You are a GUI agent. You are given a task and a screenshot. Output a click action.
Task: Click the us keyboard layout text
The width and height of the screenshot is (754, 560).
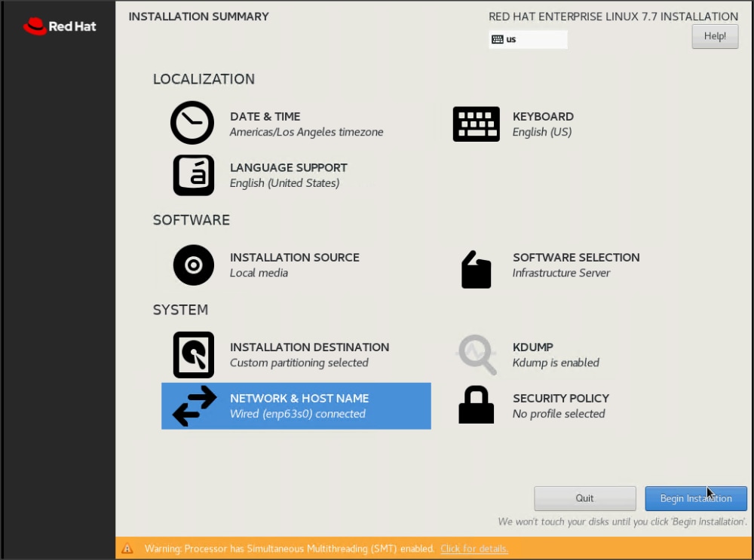click(x=510, y=39)
